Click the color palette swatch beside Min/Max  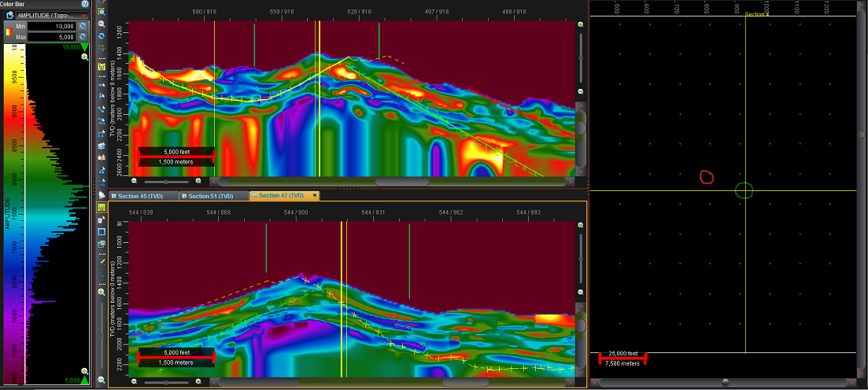[x=9, y=31]
